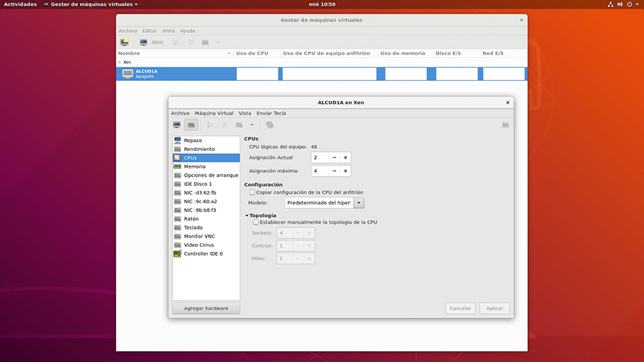The width and height of the screenshot is (644, 362).
Task: Open Archivo menu in Gestor de máquinas virtuales
Action: tap(128, 31)
